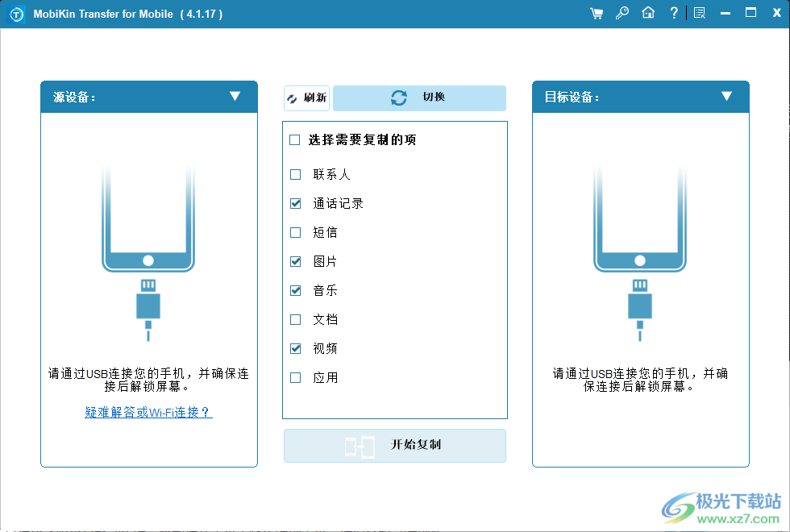Image resolution: width=790 pixels, height=532 pixels.
Task: Uncheck the 通话记录 checkbox
Action: click(295, 203)
